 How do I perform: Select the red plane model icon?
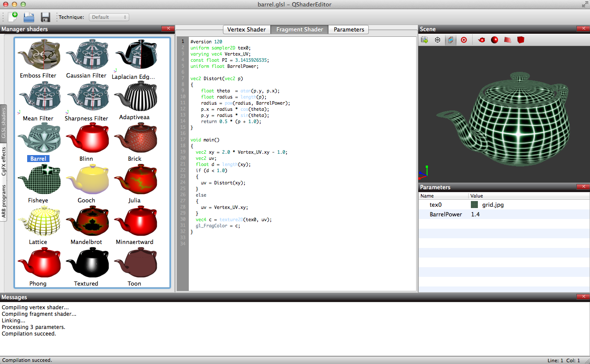[507, 40]
